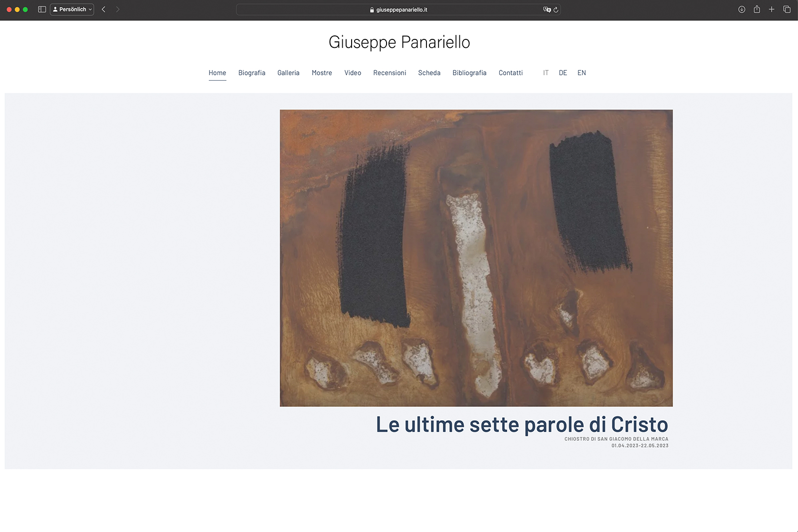Open the Recensioni page link
The height and width of the screenshot is (532, 798).
pos(390,73)
